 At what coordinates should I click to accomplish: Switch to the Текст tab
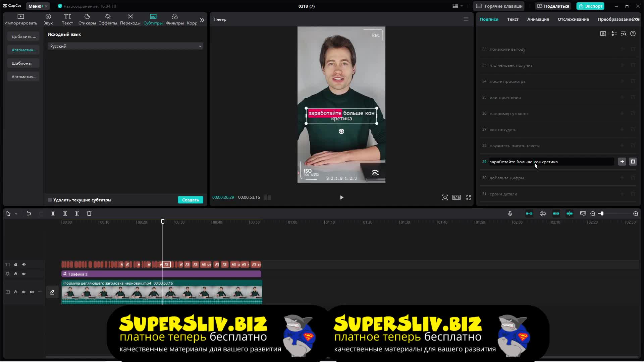pyautogui.click(x=513, y=19)
